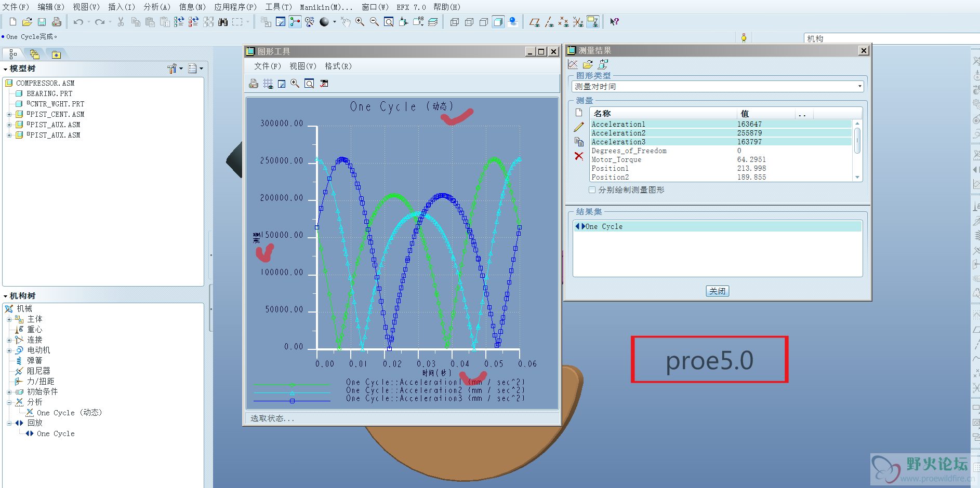Click the Zoom In magnifier in main toolbar
This screenshot has width=980, height=488.
360,22
